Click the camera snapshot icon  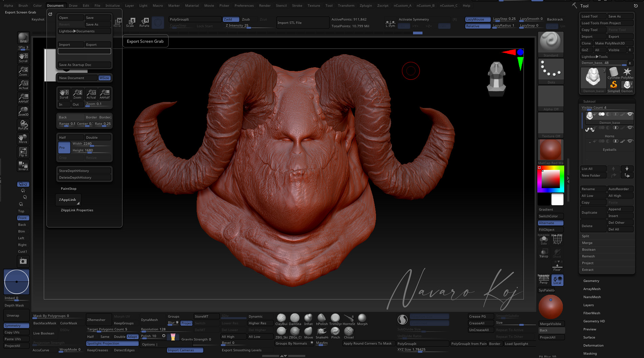click(23, 261)
